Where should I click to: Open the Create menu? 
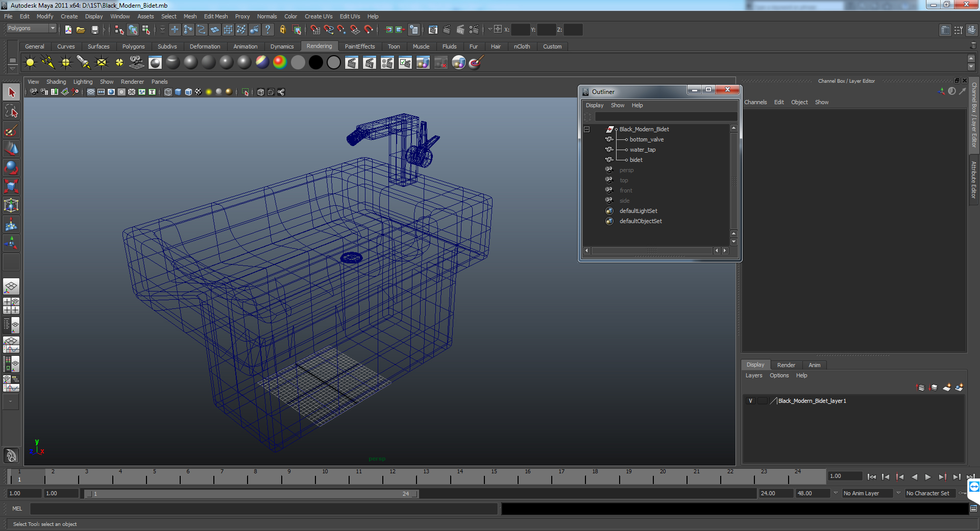point(69,16)
